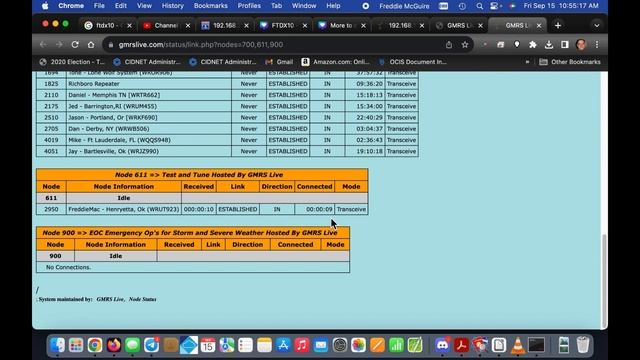Image resolution: width=640 pixels, height=360 pixels.
Task: Select 'Daniel - Memphis TN [WRTR662]' text
Action: [x=114, y=95]
